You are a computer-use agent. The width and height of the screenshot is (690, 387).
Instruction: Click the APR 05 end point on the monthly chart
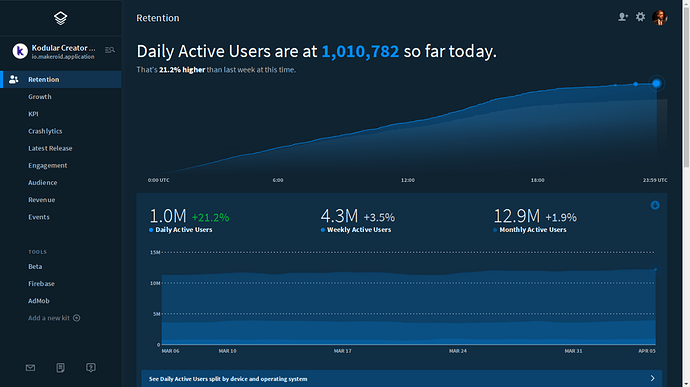[655, 269]
